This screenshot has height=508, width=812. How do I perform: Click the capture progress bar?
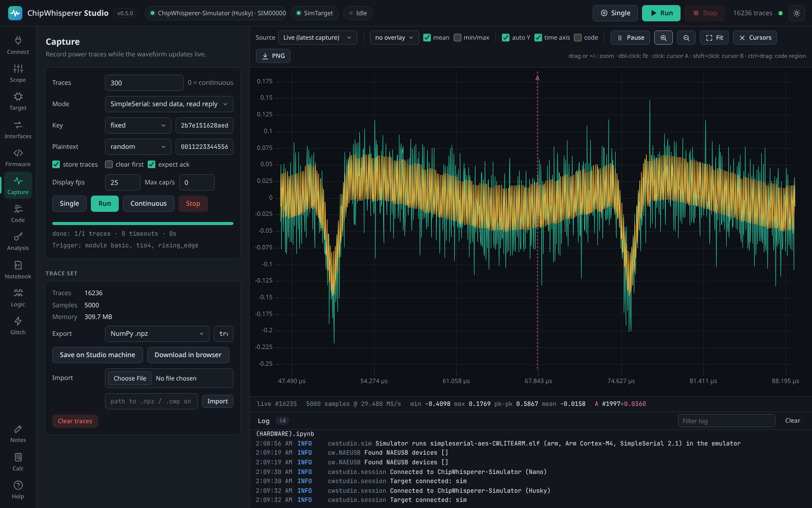tap(143, 224)
